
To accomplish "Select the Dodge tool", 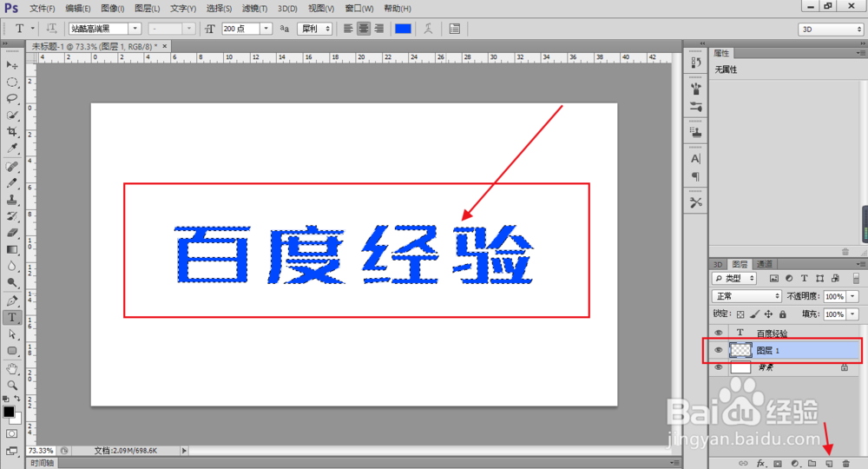I will [x=11, y=283].
